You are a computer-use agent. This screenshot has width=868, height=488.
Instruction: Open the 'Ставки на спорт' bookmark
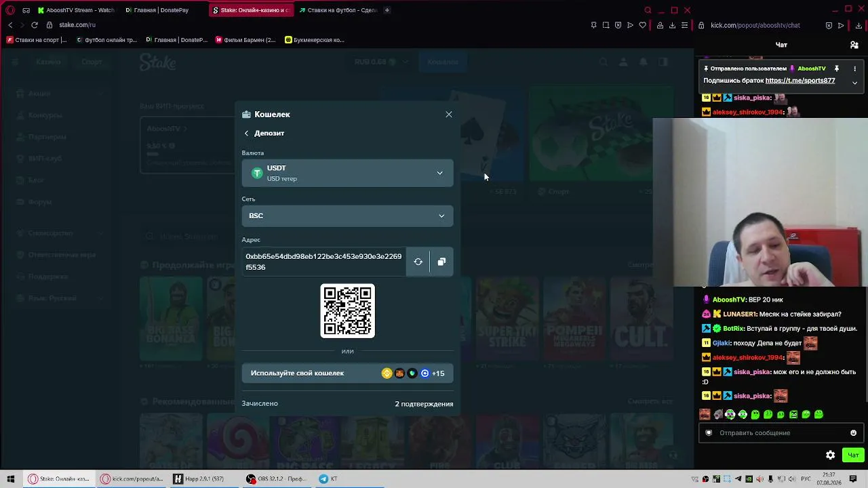pyautogui.click(x=37, y=40)
